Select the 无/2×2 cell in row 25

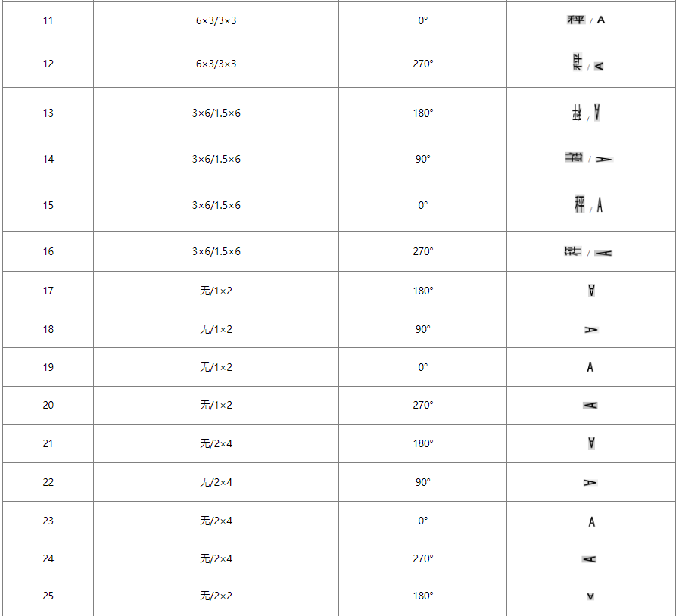[x=216, y=596]
